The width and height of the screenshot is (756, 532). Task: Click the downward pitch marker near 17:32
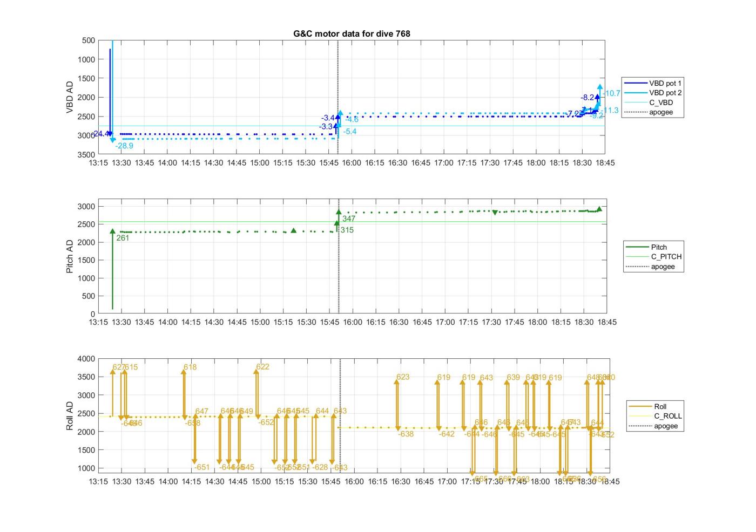495,213
